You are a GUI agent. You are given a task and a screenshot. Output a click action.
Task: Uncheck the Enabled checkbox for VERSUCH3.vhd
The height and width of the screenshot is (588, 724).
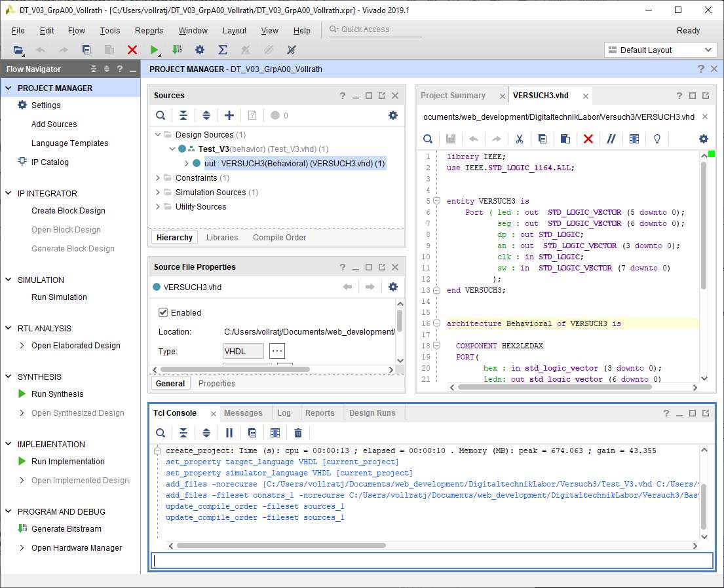[x=164, y=313]
